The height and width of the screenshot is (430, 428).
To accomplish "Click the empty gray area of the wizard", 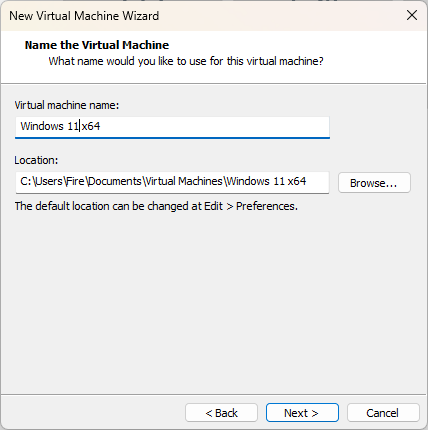I will point(213,300).
